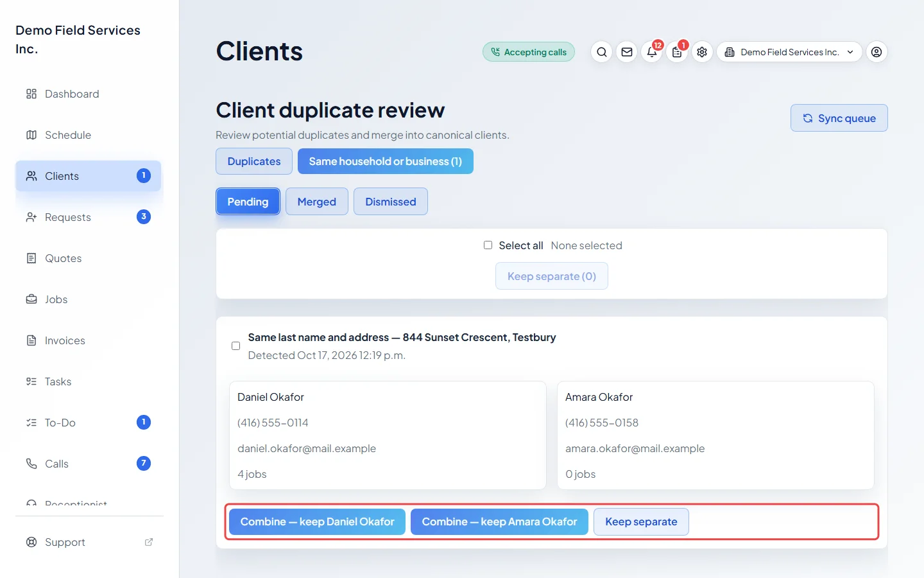This screenshot has height=578, width=924.
Task: Expand the Demo Field Services Inc. dropdown
Action: point(789,52)
